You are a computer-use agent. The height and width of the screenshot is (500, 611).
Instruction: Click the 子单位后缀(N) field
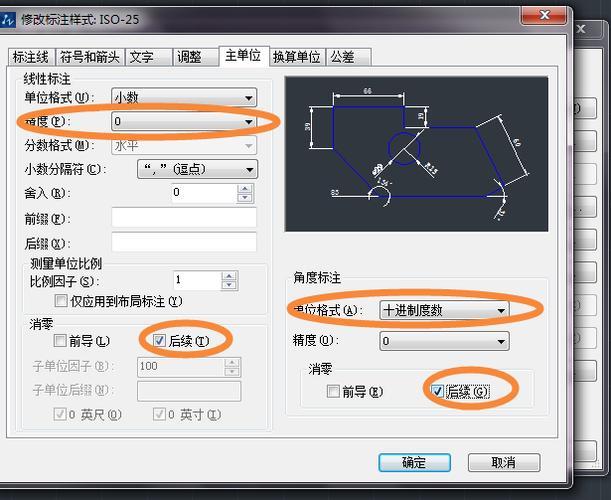coord(189,391)
